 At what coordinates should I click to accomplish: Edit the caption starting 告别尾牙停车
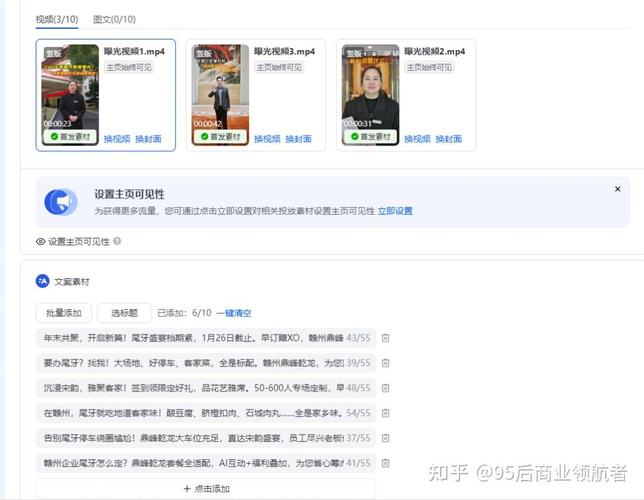click(x=206, y=438)
